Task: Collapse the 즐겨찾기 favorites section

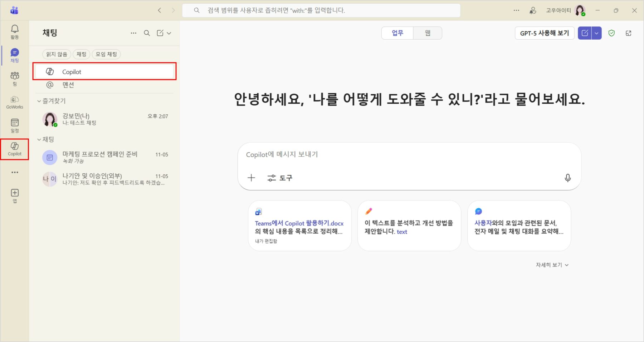Action: click(39, 101)
